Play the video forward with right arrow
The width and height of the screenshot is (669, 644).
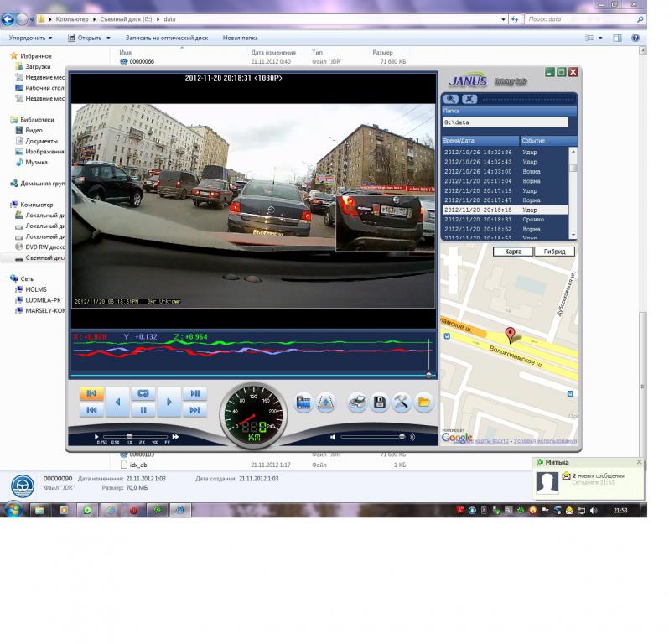point(169,402)
